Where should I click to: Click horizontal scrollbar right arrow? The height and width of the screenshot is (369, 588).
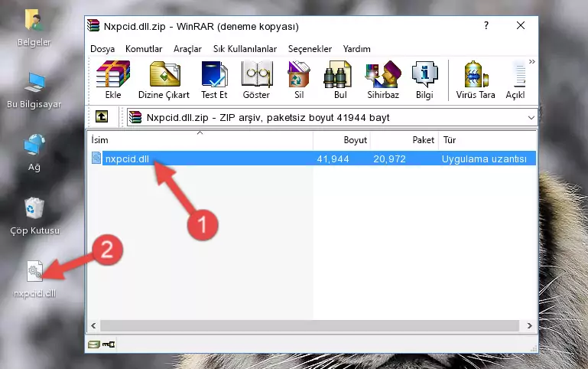coord(529,325)
